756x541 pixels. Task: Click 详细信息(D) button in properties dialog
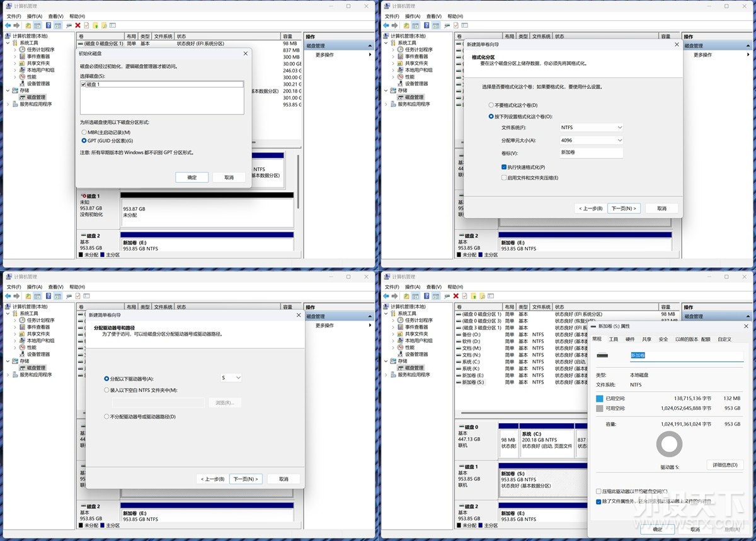[x=724, y=465]
